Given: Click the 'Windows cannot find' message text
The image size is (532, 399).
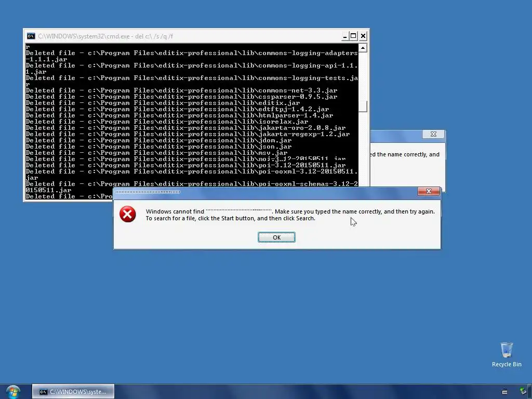Looking at the screenshot, I should coord(175,211).
